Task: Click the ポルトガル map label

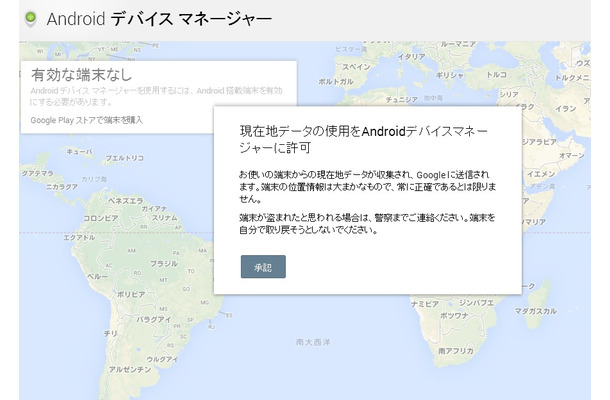Action: (336, 81)
